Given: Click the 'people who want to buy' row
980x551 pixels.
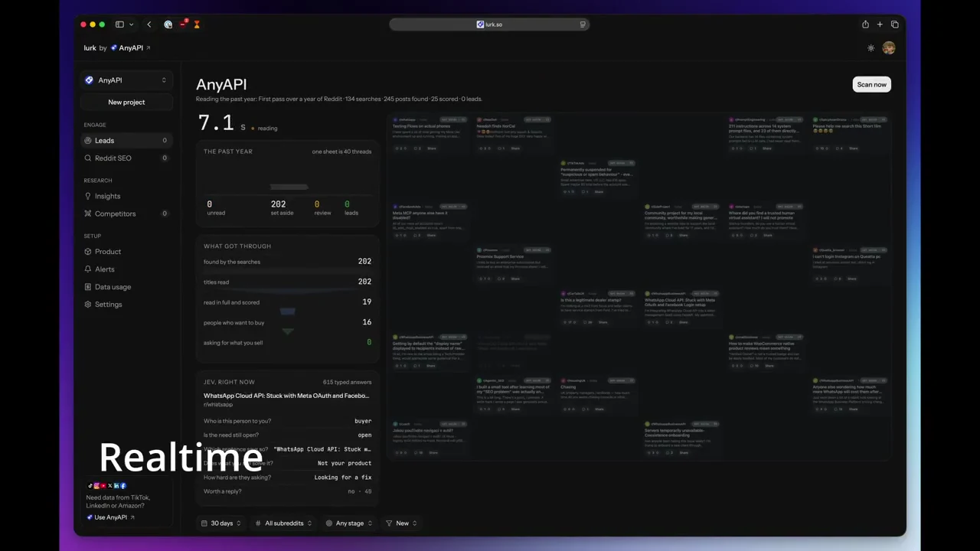Looking at the screenshot, I should pyautogui.click(x=287, y=322).
